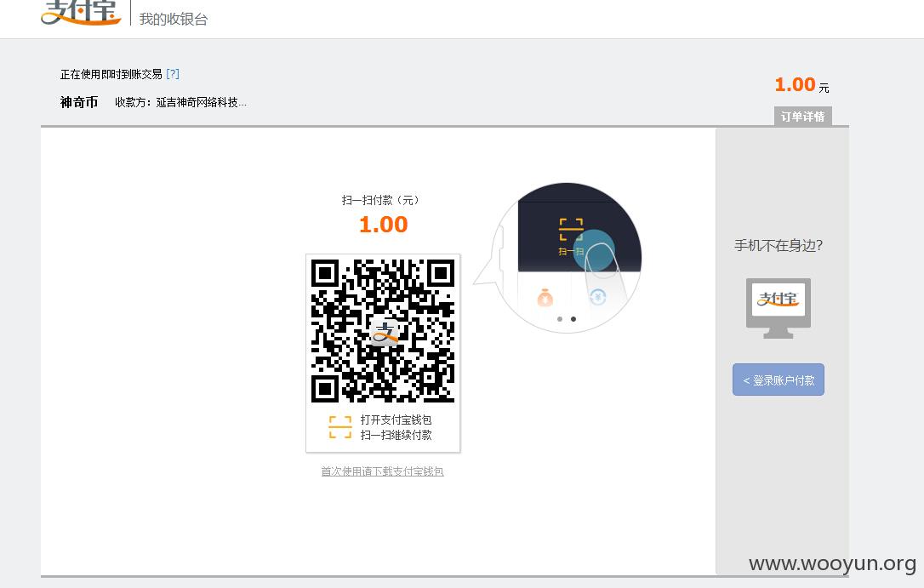Click the Alipay logo in QR code center
The height and width of the screenshot is (588, 924).
tap(384, 332)
